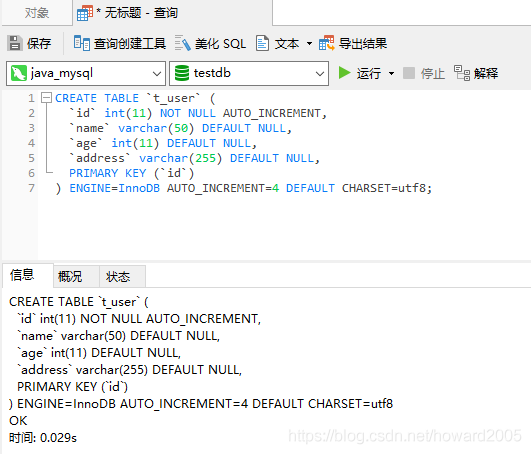Click the 查询创建工具 button label
The height and width of the screenshot is (454, 531).
pyautogui.click(x=130, y=43)
